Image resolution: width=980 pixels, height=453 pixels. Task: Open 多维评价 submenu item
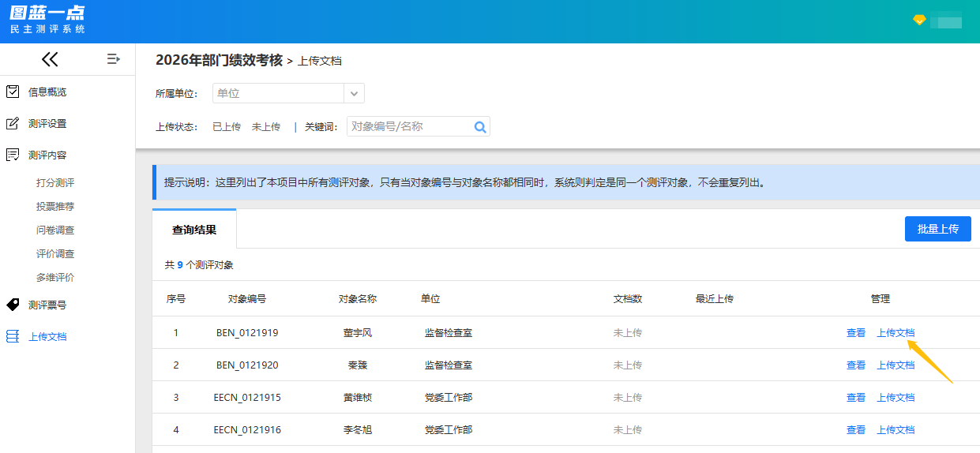point(55,277)
